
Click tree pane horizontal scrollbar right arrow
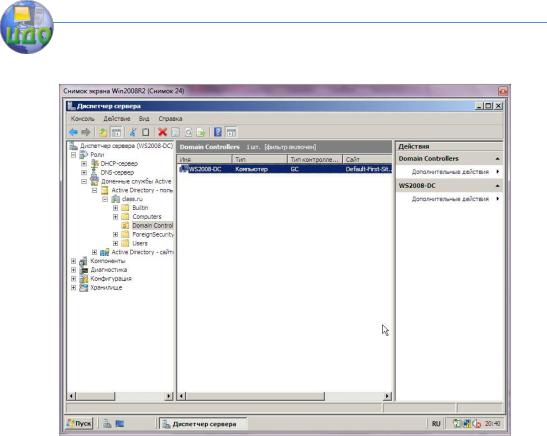(169, 396)
